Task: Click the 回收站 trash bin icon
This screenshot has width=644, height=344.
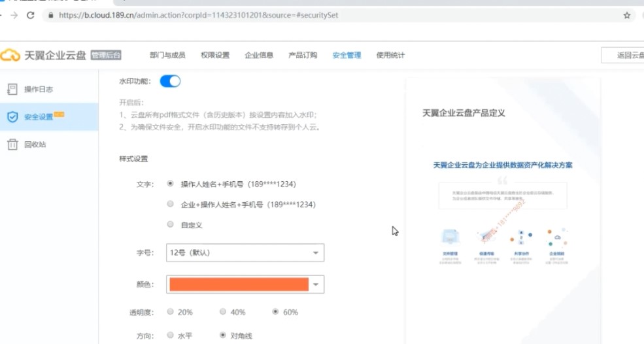Action: [x=12, y=145]
